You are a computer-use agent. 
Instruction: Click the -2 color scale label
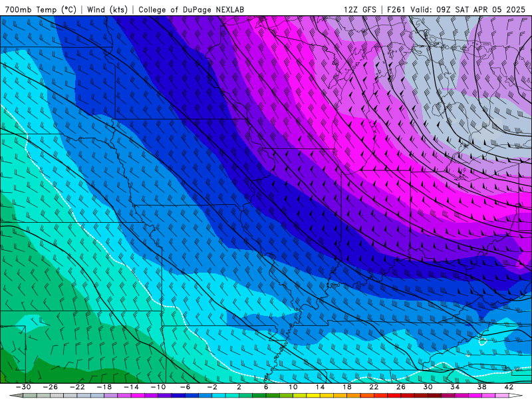pos(212,387)
